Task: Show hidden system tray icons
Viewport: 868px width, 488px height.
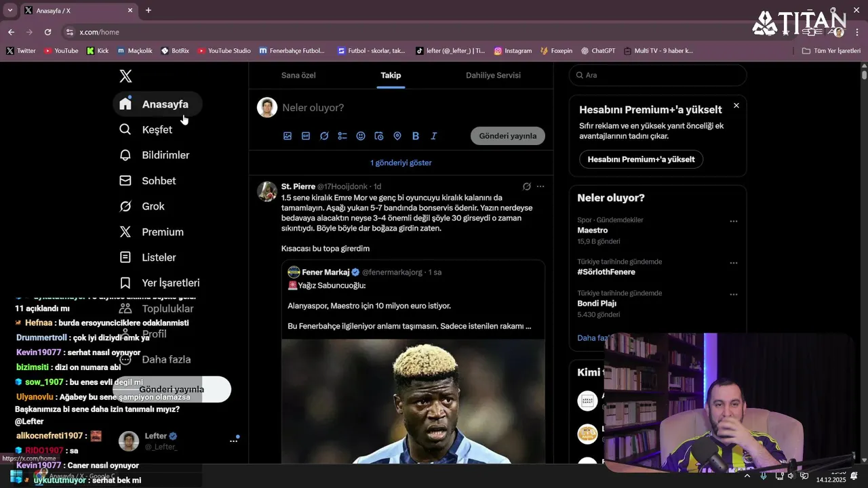Action: (747, 476)
